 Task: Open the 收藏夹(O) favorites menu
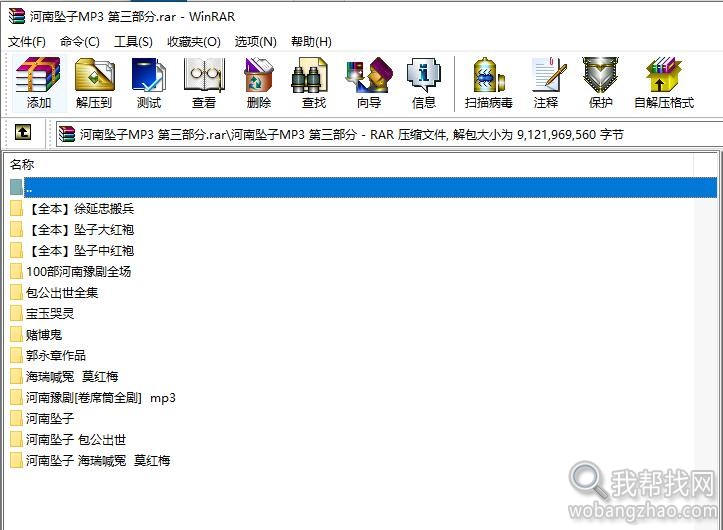point(194,42)
